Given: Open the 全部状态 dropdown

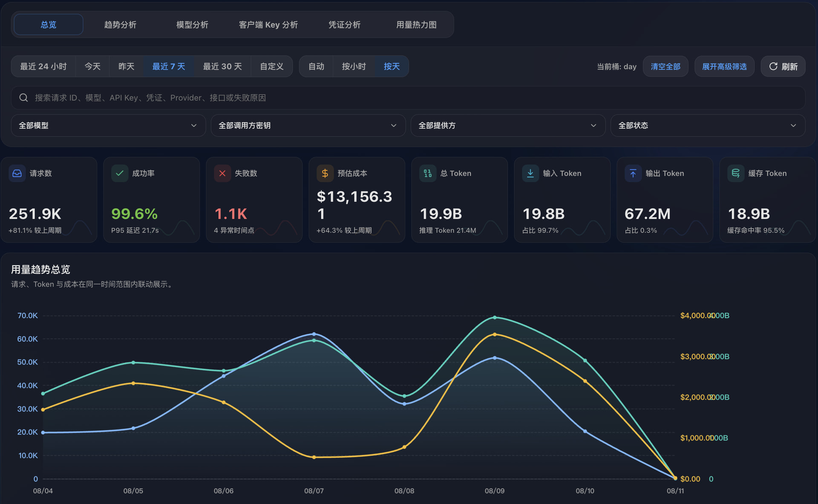Looking at the screenshot, I should click(x=708, y=126).
